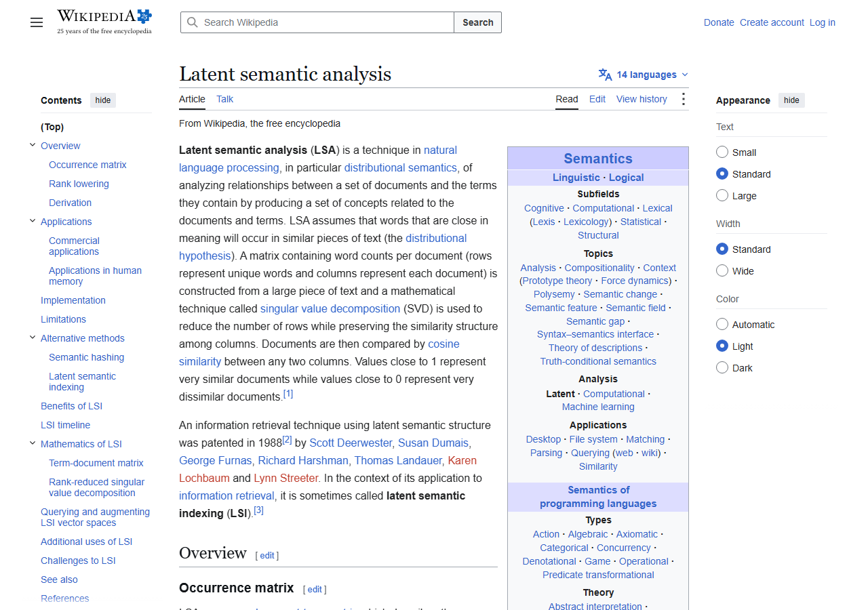Viewport: 868px width, 610px height.
Task: Jump to Limitations section in contents
Action: coord(63,319)
